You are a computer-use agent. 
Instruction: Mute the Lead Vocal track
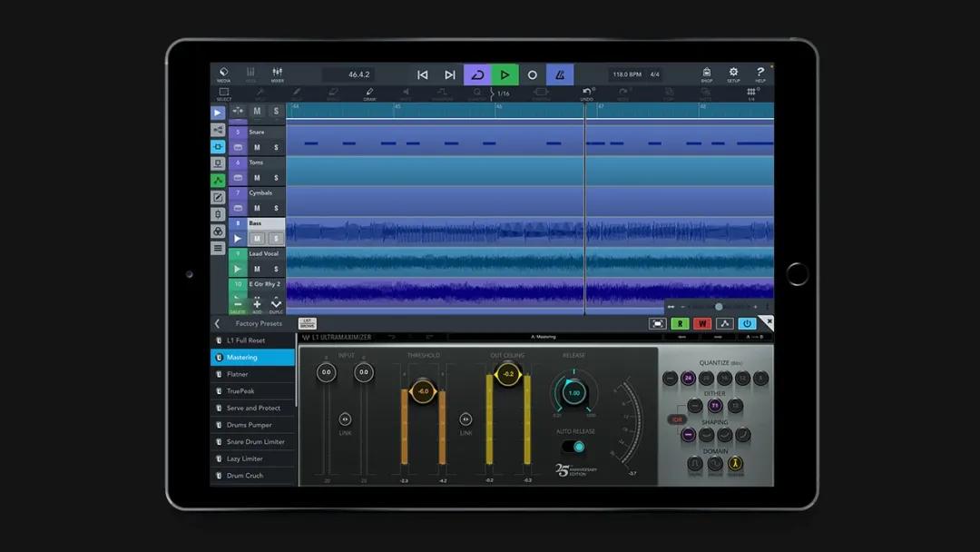tap(257, 270)
